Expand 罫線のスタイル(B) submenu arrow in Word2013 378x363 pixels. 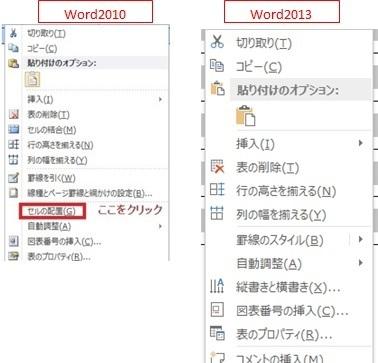coord(360,239)
